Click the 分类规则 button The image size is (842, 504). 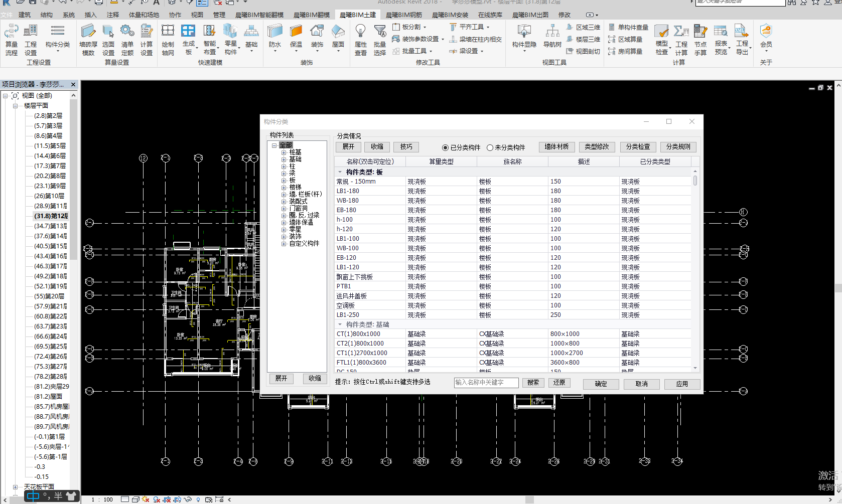(678, 147)
